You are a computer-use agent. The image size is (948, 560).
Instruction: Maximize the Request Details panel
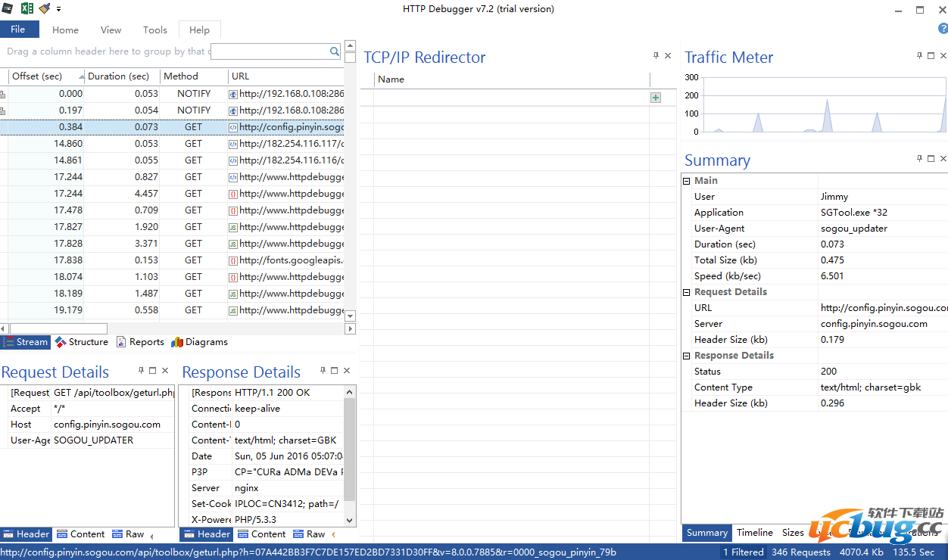(153, 371)
